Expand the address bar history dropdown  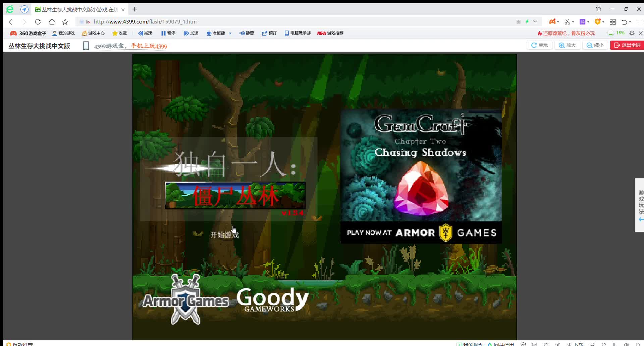pyautogui.click(x=535, y=22)
